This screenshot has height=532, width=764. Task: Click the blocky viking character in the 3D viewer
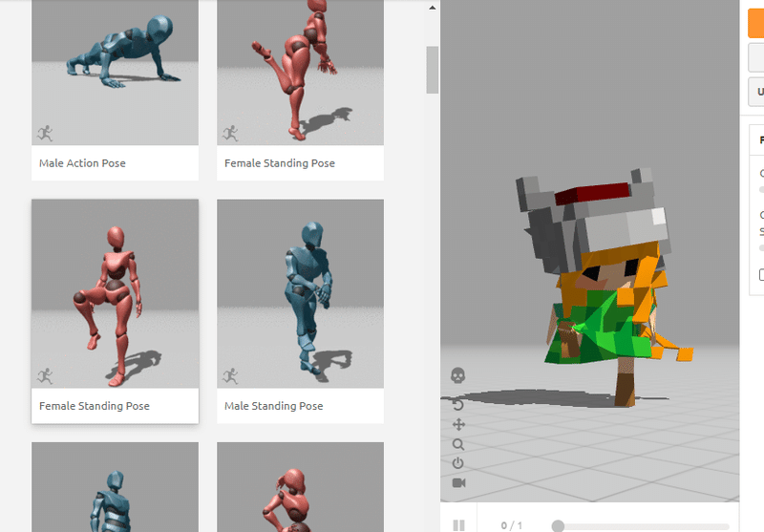click(605, 287)
